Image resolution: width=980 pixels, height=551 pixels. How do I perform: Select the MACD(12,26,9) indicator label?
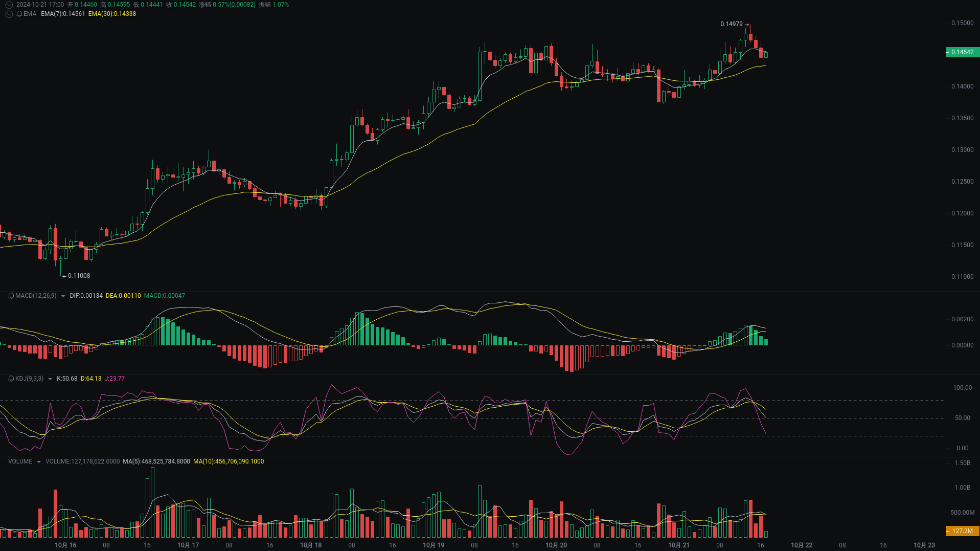36,296
